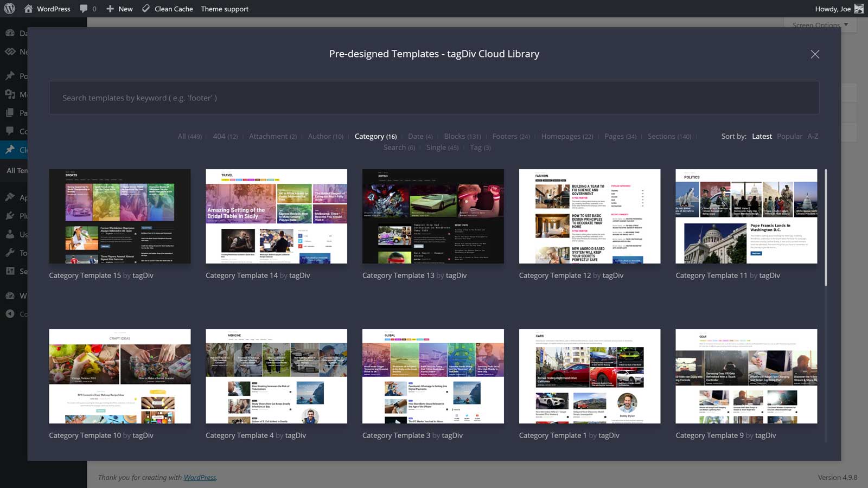Filter templates by Attachment (2)
This screenshot has width=868, height=488.
(x=273, y=136)
